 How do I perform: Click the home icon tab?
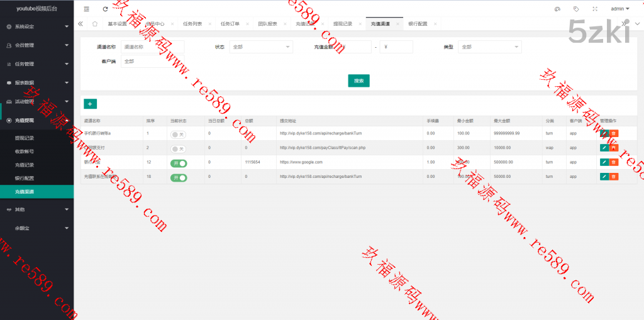pyautogui.click(x=94, y=24)
